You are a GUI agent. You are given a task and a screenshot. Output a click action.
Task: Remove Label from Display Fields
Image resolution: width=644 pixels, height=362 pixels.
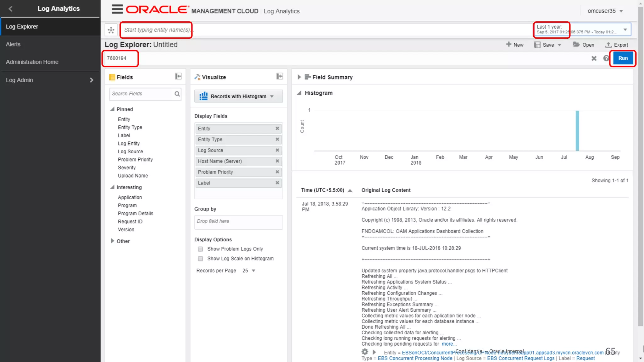(x=277, y=183)
